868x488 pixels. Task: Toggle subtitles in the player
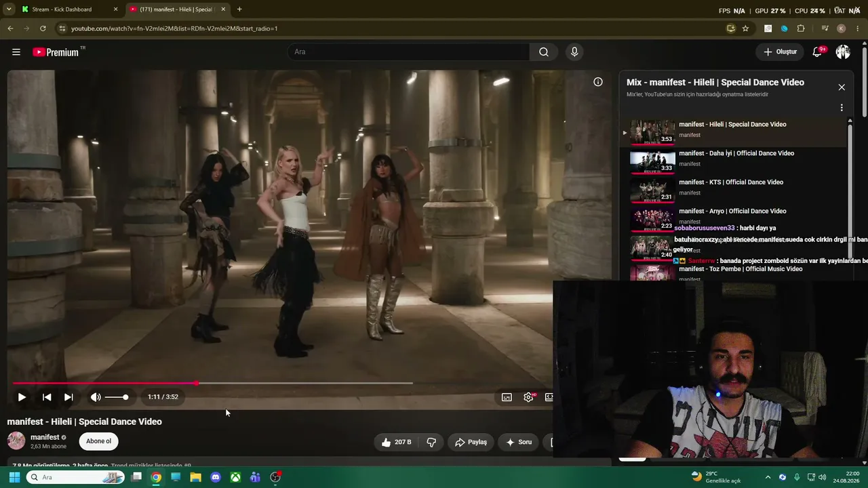pyautogui.click(x=507, y=397)
